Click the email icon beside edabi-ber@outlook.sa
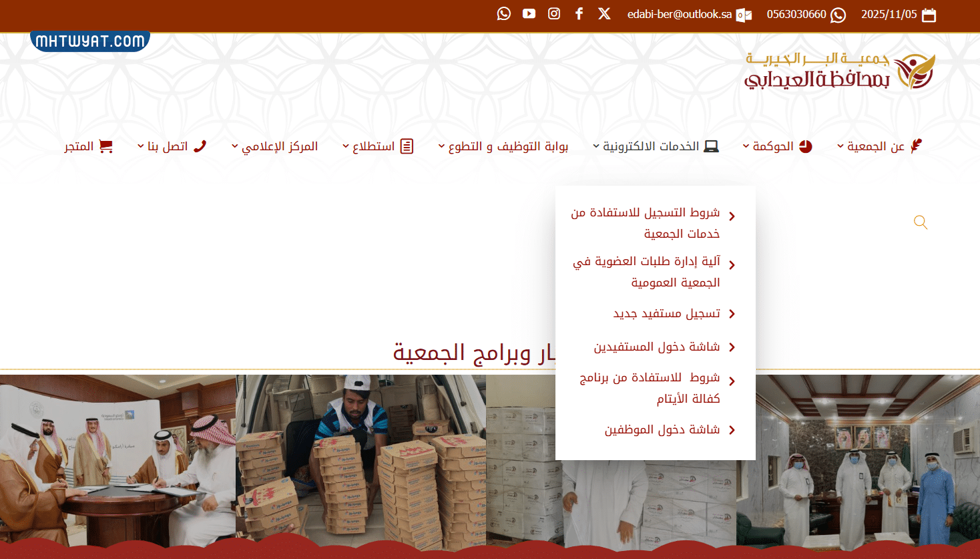980x559 pixels. (743, 14)
